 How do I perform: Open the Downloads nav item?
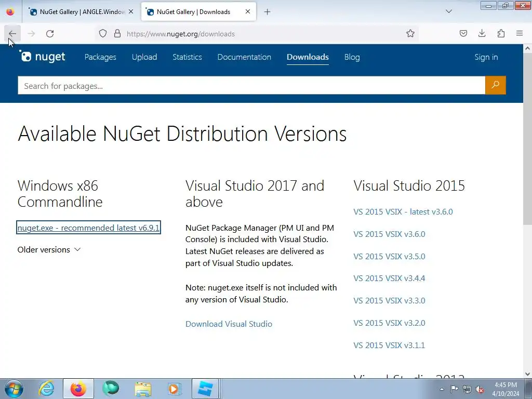pos(308,57)
